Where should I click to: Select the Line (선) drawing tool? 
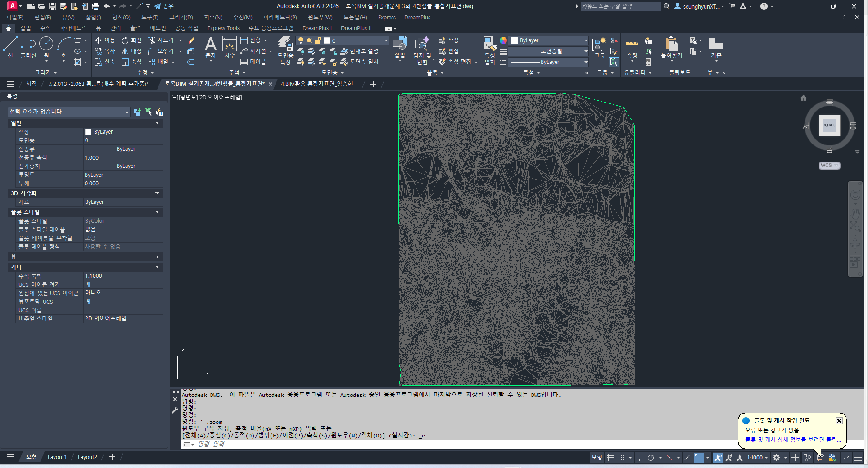pos(10,47)
